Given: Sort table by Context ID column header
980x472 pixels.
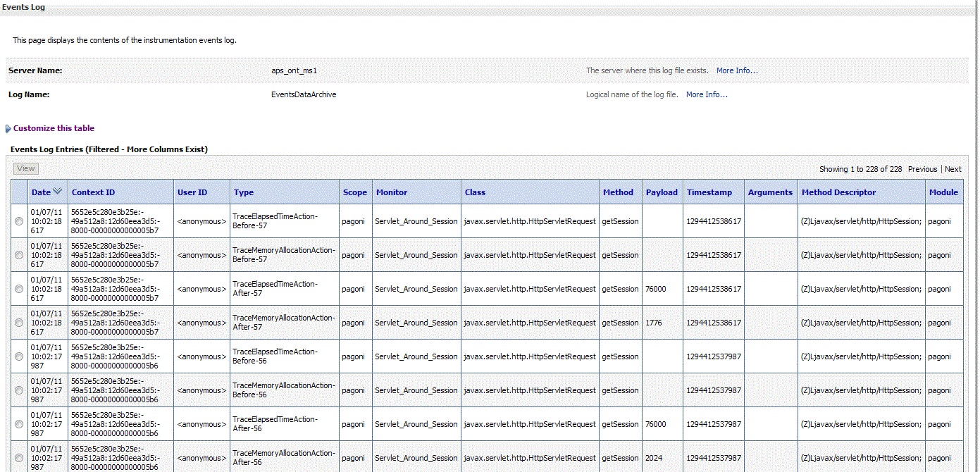Looking at the screenshot, I should pyautogui.click(x=93, y=192).
